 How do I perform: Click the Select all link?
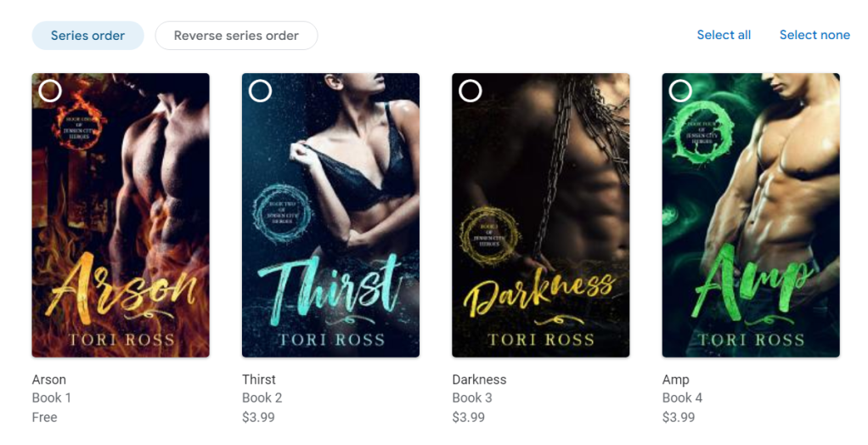click(x=724, y=35)
